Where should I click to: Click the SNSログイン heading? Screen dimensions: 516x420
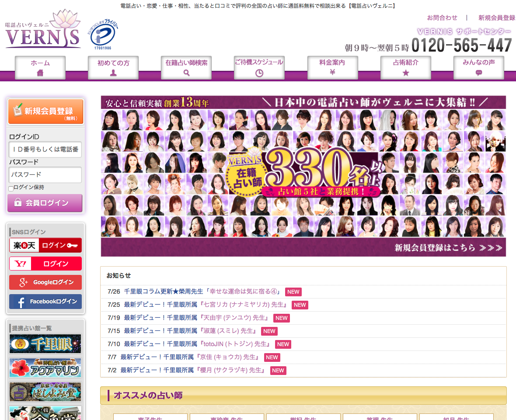point(28,232)
